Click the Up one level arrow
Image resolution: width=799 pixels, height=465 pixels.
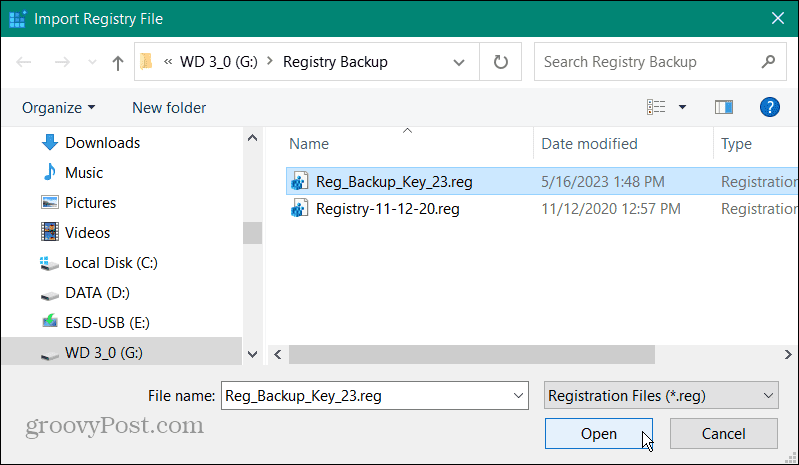[x=118, y=63]
